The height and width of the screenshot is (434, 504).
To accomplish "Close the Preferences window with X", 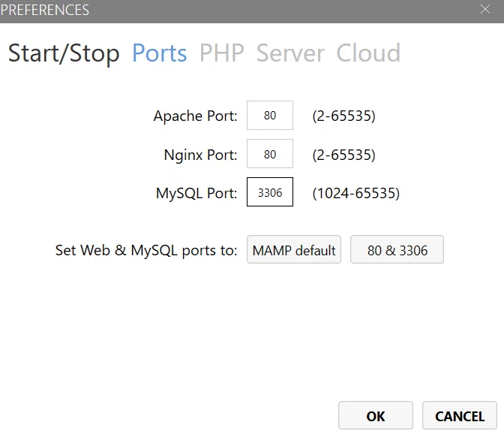I will pos(485,9).
